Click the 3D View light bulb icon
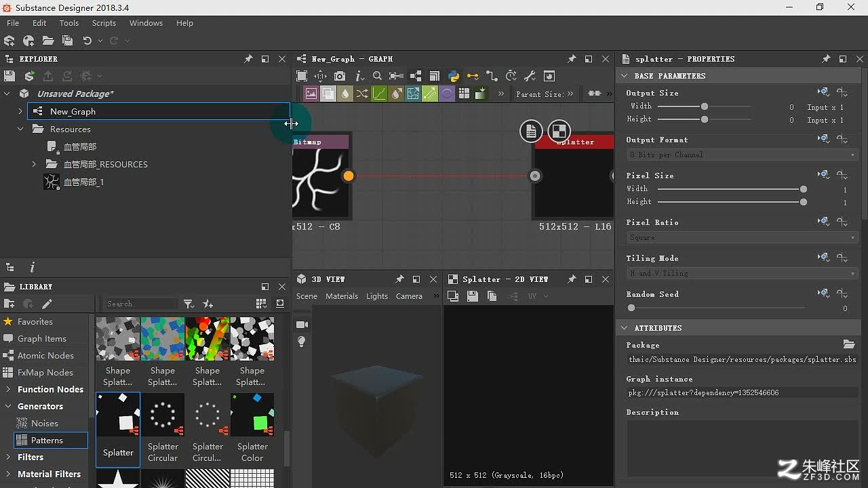 click(302, 342)
